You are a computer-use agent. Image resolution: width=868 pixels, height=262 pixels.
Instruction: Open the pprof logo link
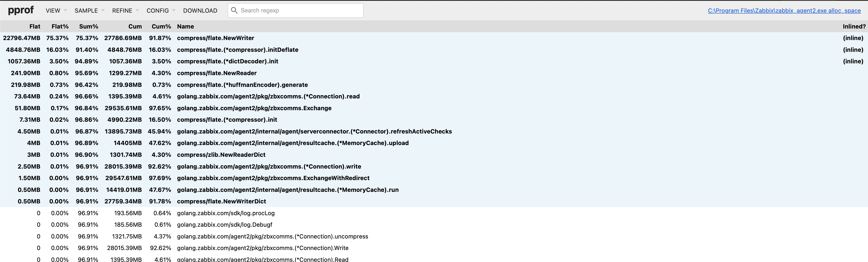[21, 10]
